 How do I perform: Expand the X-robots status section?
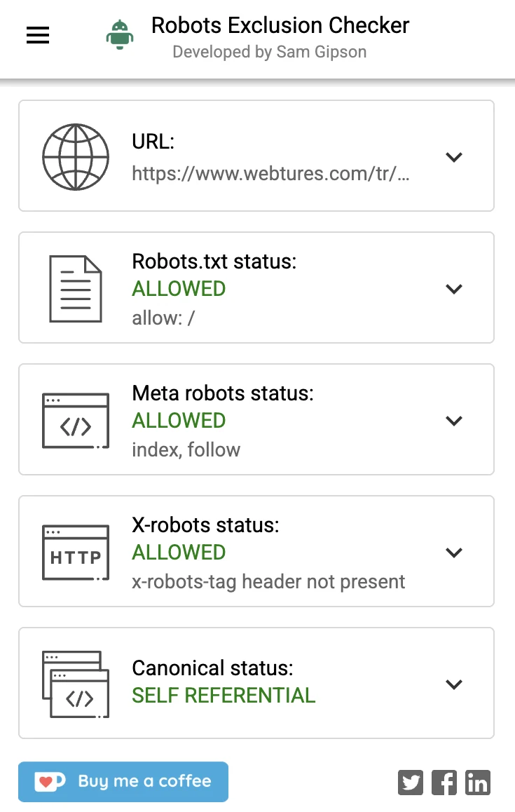454,552
